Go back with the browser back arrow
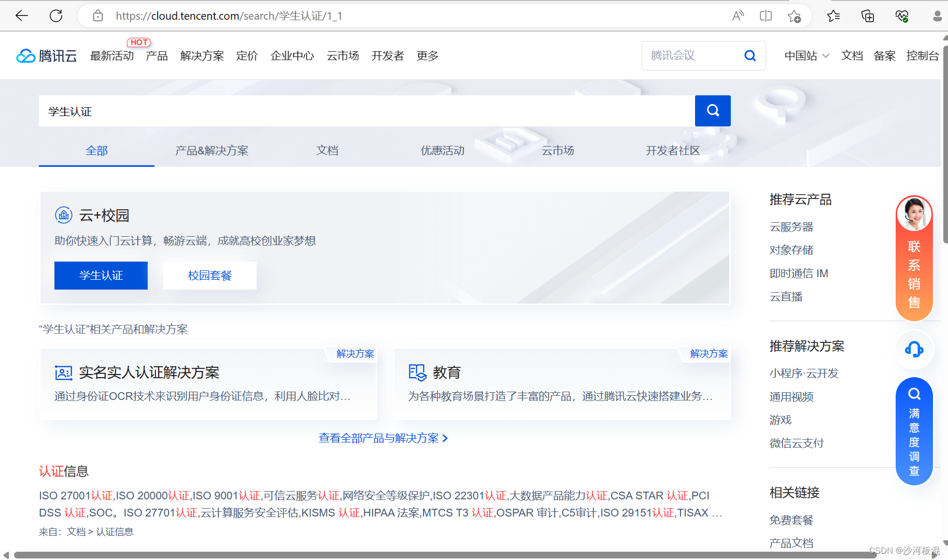Image resolution: width=948 pixels, height=560 pixels. pos(22,16)
